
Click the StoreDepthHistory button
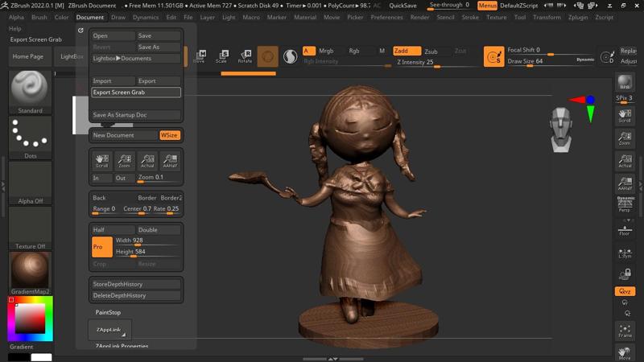point(135,284)
